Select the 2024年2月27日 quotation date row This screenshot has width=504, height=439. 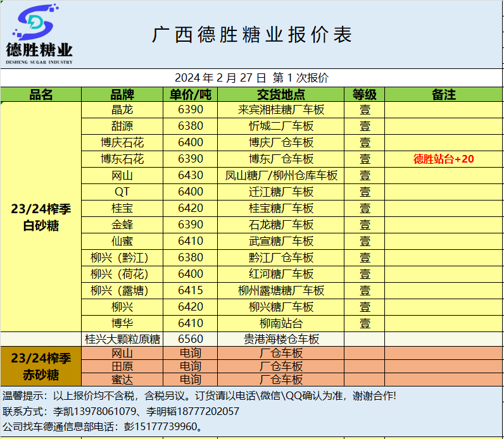click(252, 78)
